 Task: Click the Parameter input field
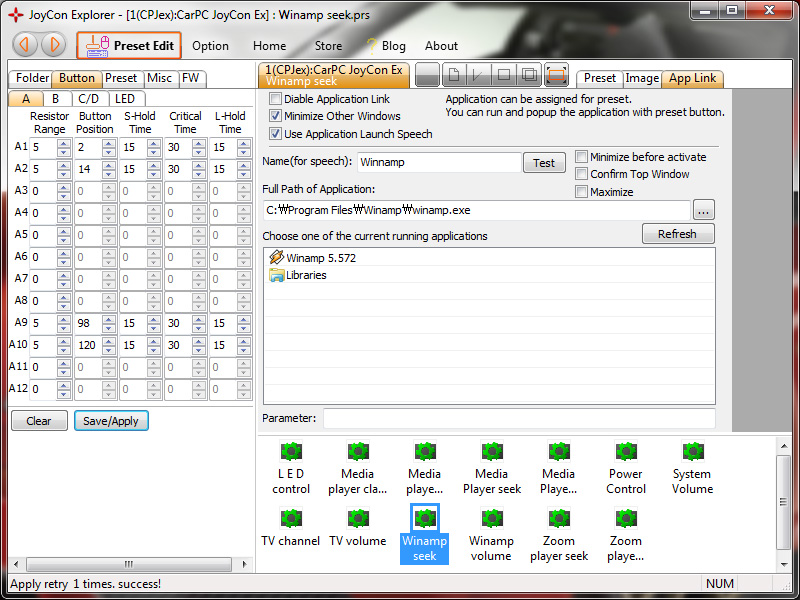tap(519, 418)
